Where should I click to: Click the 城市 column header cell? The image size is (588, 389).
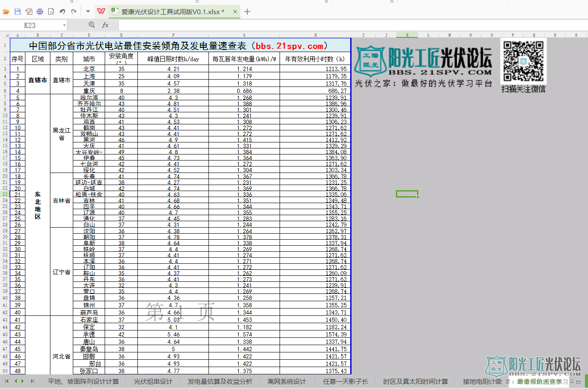89,59
